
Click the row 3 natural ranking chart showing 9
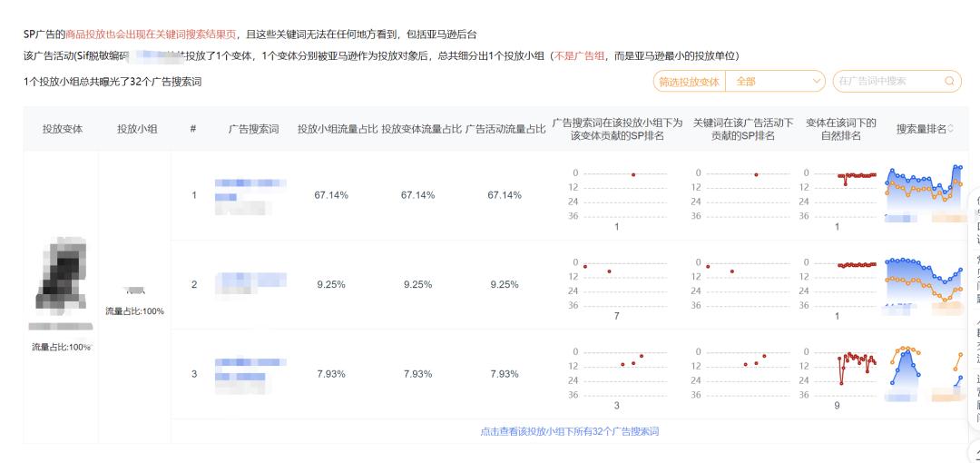pos(837,374)
